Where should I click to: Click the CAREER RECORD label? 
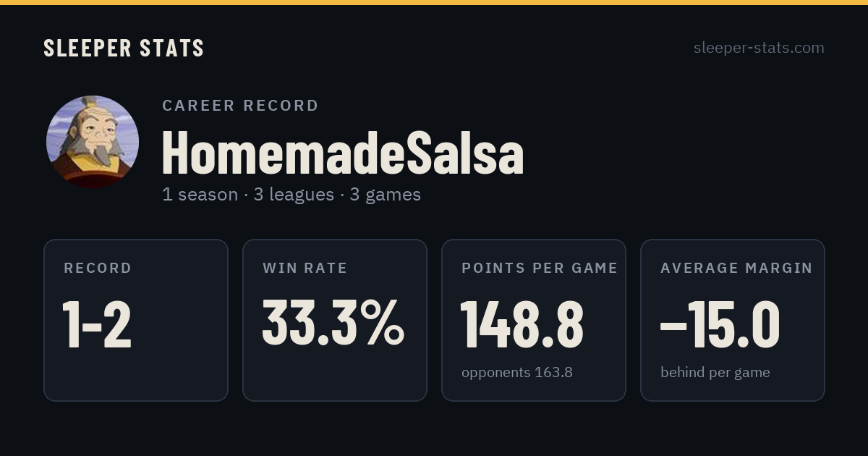(x=240, y=106)
